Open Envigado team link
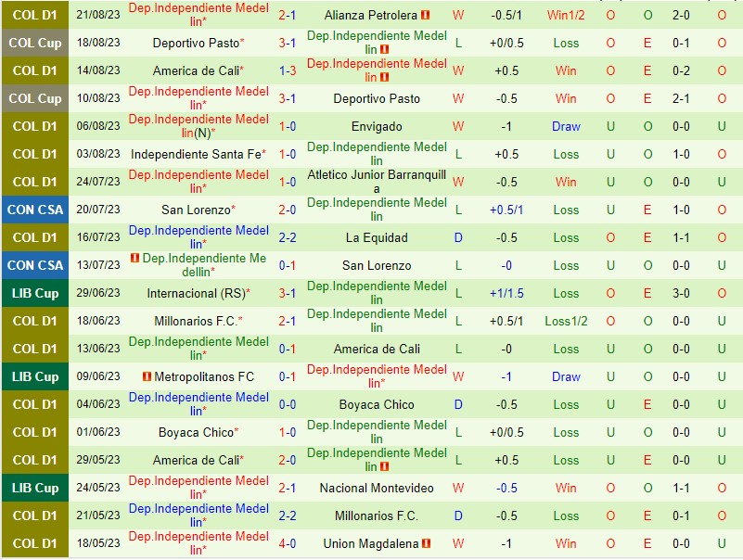 coord(377,126)
